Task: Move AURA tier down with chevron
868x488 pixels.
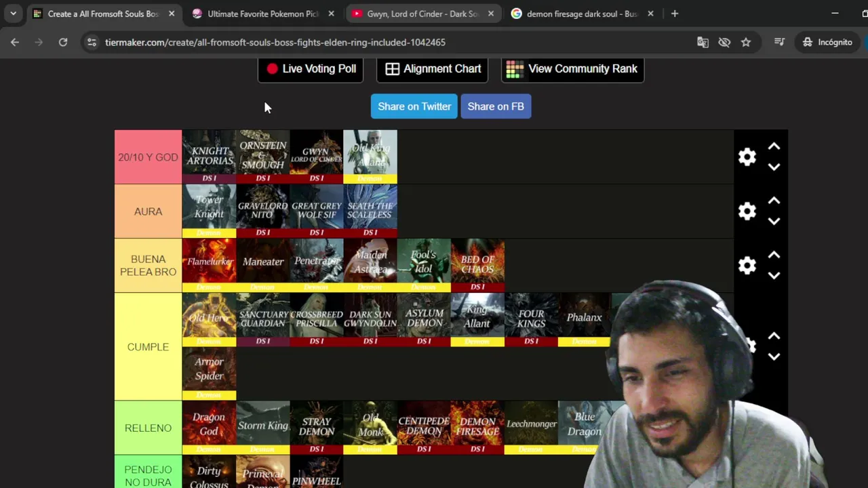Action: coord(774,221)
